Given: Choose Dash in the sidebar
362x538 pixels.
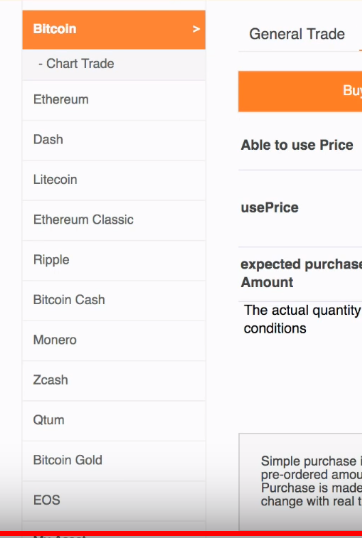Looking at the screenshot, I should (114, 140).
